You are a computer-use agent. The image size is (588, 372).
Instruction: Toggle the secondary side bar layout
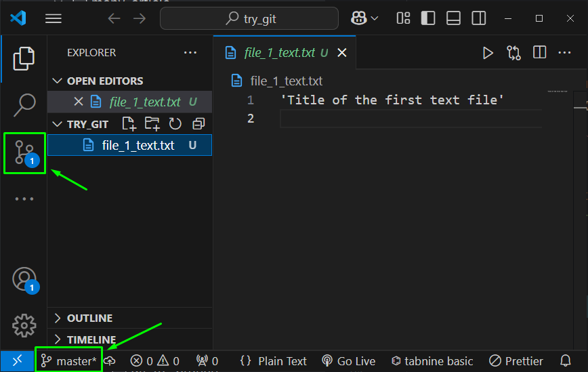pyautogui.click(x=478, y=18)
